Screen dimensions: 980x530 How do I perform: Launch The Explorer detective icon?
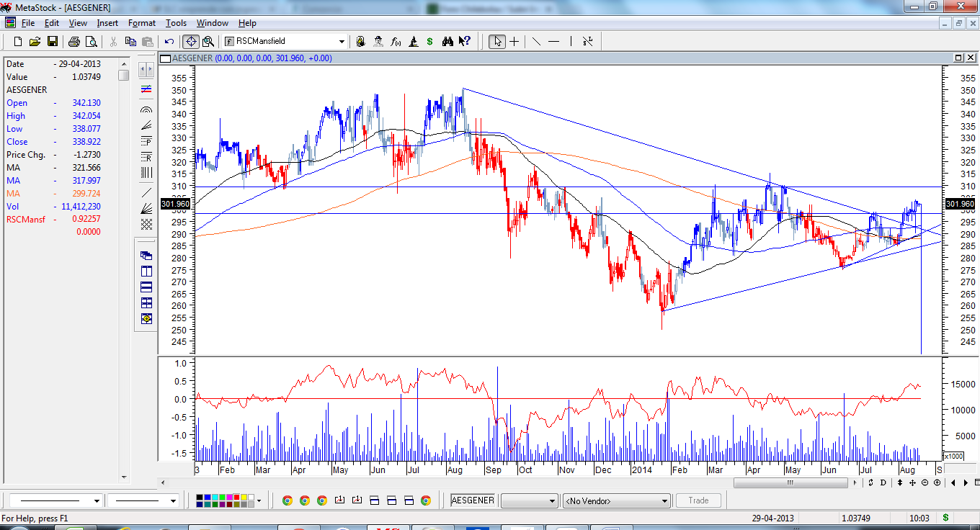pyautogui.click(x=378, y=41)
